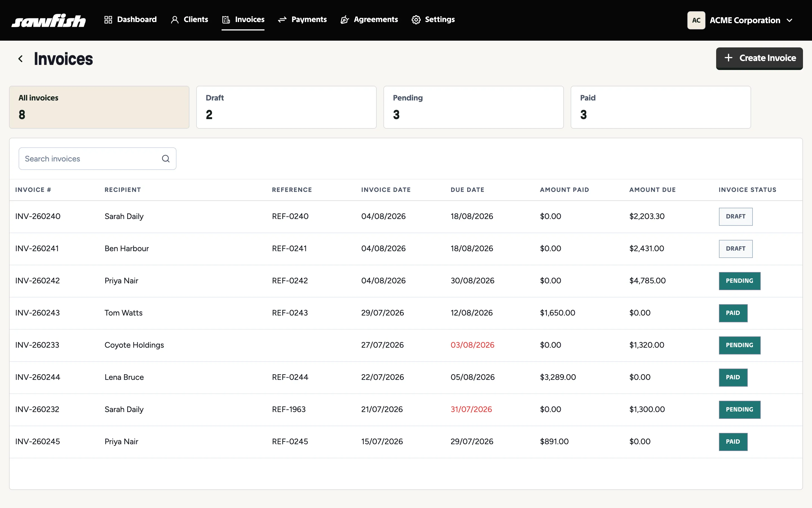Click the Invoice Status column header
This screenshot has width=812, height=508.
point(747,190)
